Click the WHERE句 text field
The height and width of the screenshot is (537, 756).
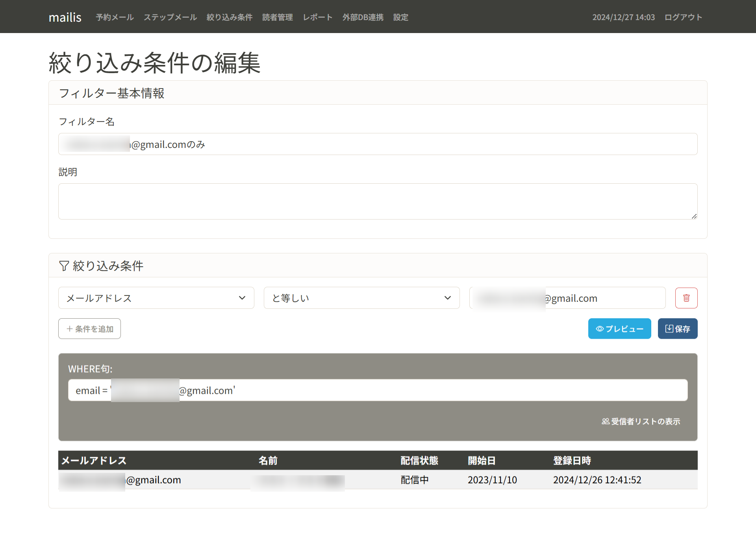pos(433,390)
